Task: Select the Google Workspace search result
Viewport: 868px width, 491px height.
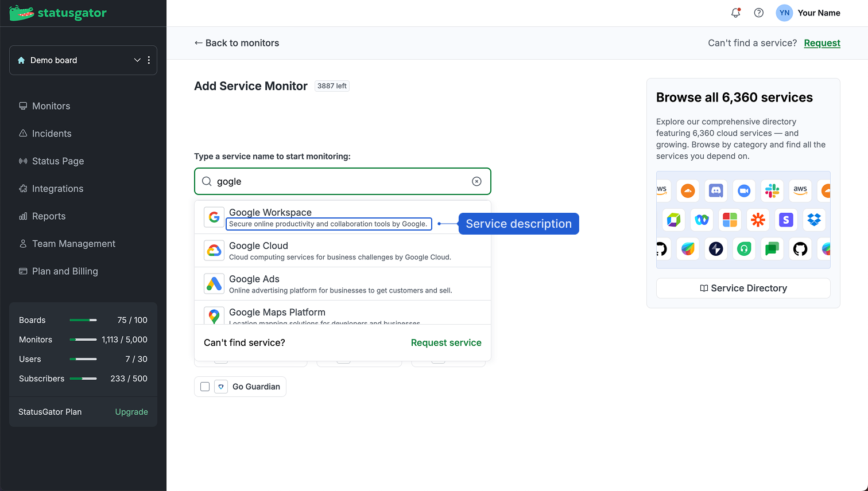Action: pos(343,217)
